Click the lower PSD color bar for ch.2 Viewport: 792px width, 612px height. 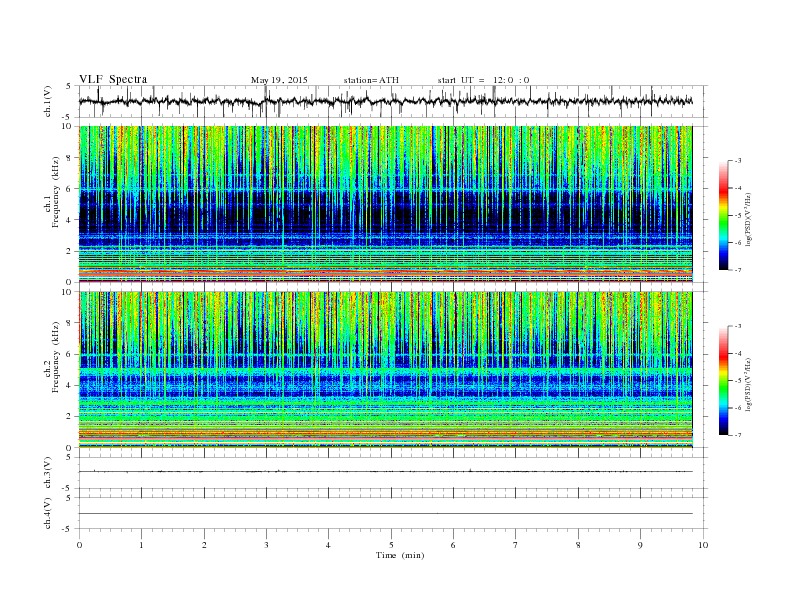pos(724,381)
